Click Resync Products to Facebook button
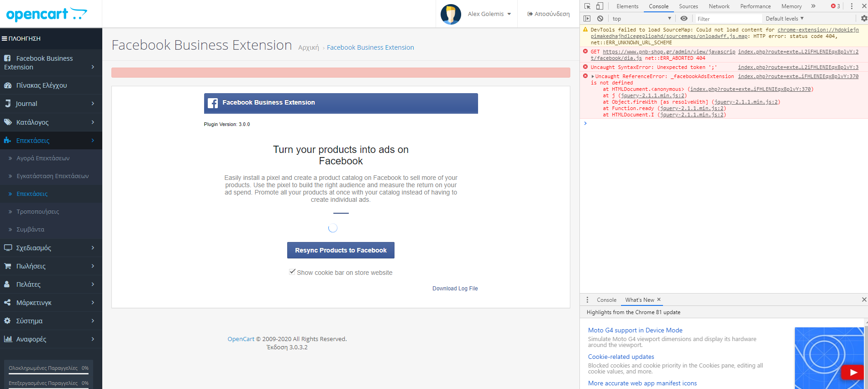The height and width of the screenshot is (389, 868). click(x=341, y=250)
